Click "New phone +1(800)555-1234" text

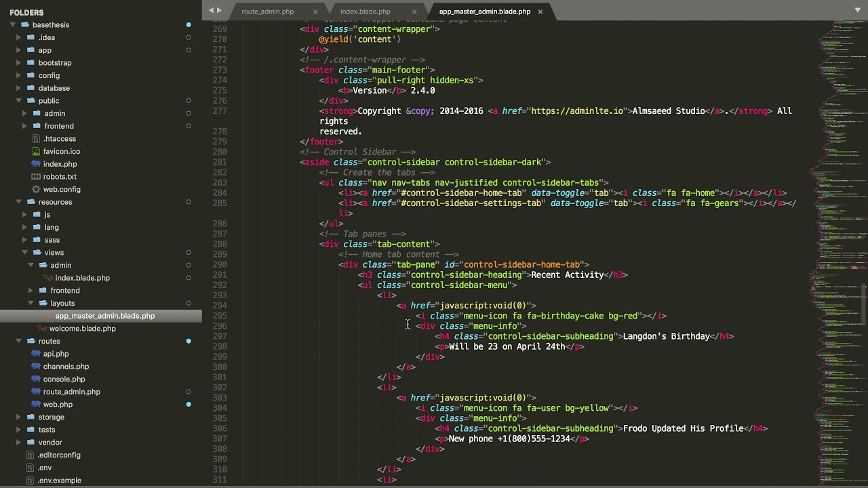[x=509, y=439]
